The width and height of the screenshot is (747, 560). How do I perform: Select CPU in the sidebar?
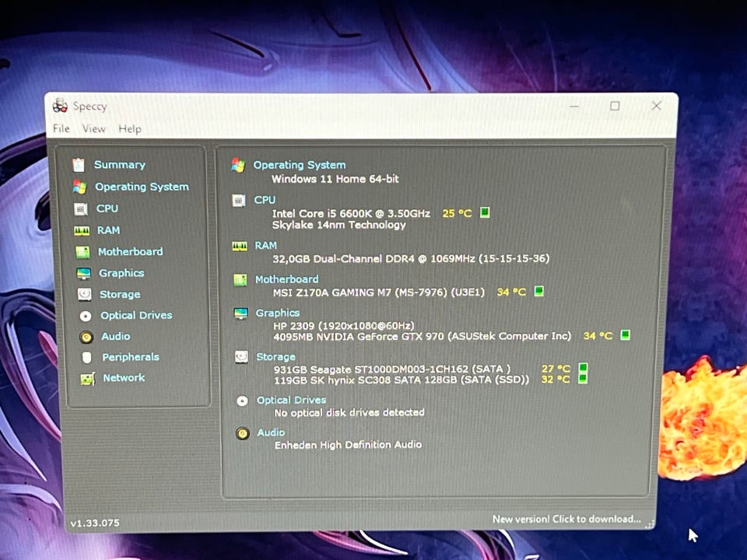tap(107, 208)
